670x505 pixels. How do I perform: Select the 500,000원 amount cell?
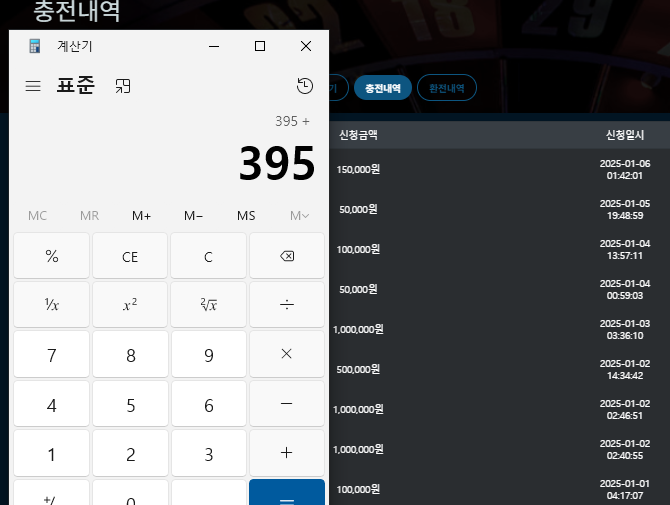point(358,369)
